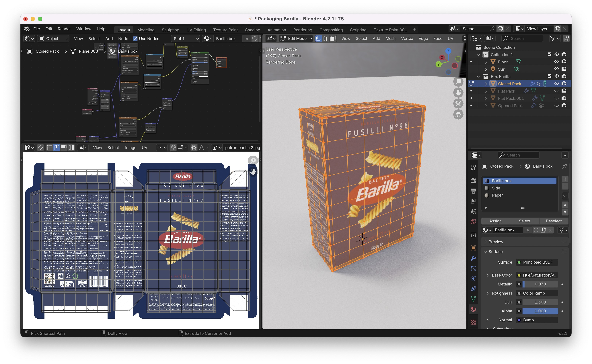Pin the material properties context

coord(564,166)
